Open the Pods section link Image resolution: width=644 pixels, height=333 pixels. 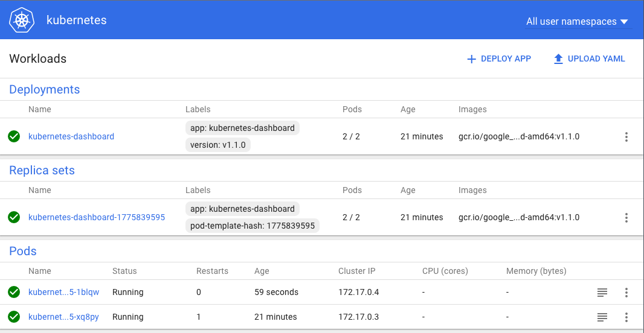[23, 251]
